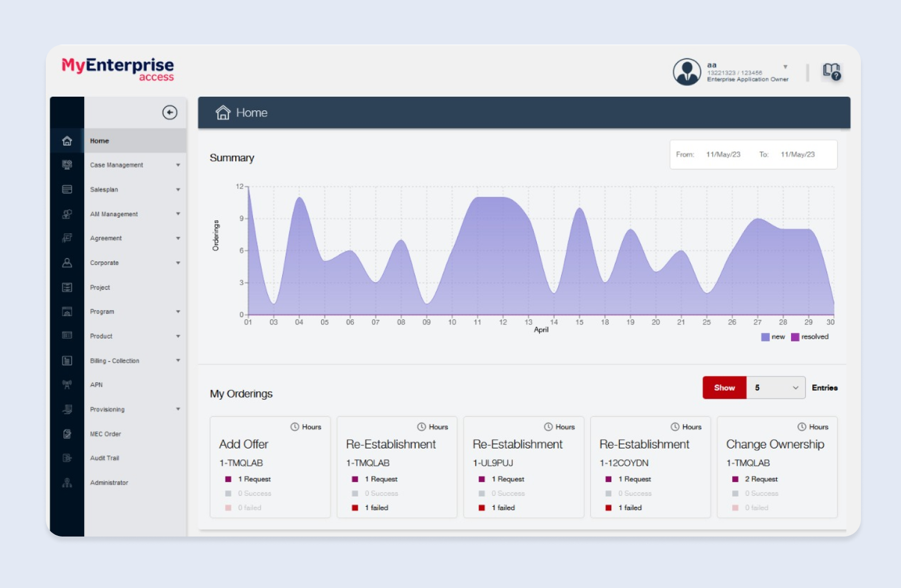Select Agreement in the sidebar menu
Viewport: 901px width, 588px height.
click(x=106, y=239)
